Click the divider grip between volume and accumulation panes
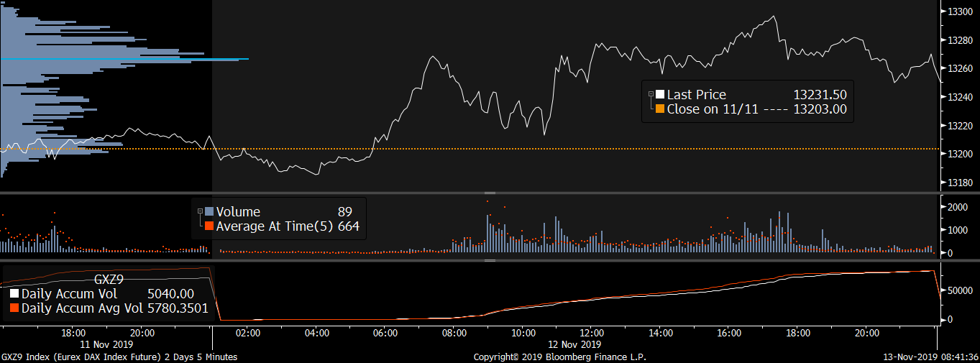 point(490,260)
